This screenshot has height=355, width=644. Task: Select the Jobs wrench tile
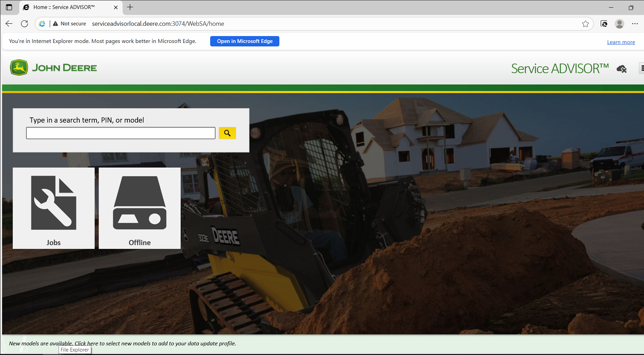(x=53, y=208)
